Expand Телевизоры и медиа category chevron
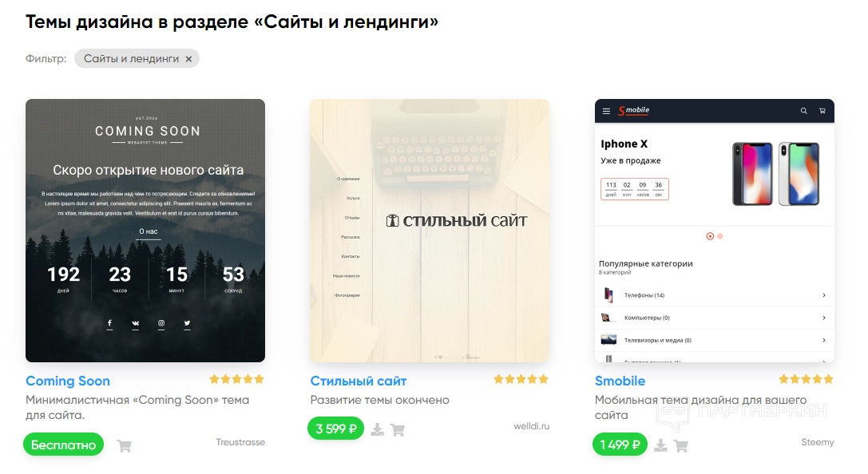The image size is (868, 474). click(x=824, y=341)
